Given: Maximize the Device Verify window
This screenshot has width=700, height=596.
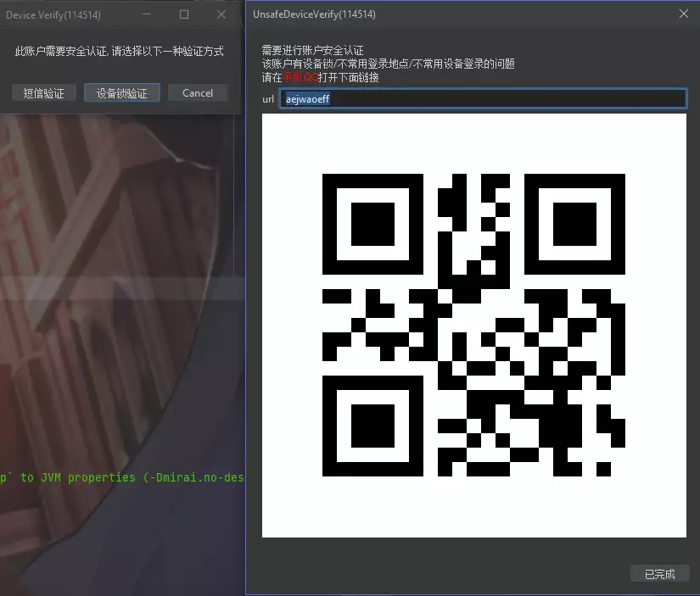Looking at the screenshot, I should [184, 14].
